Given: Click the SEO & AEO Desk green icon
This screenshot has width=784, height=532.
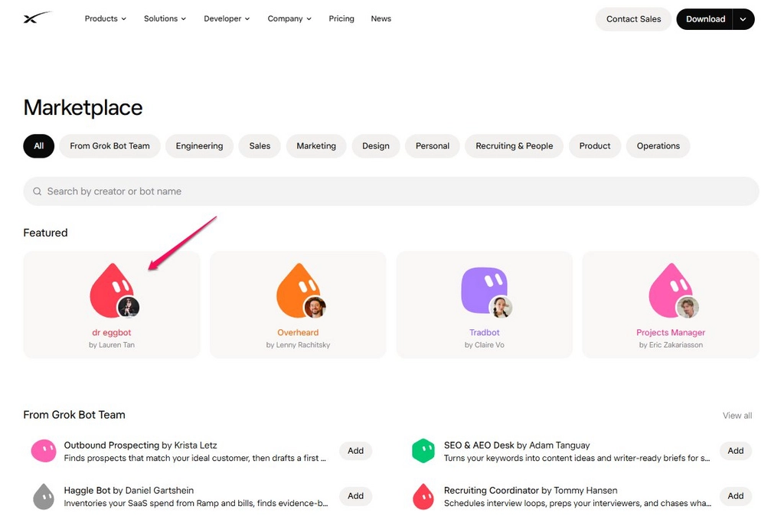Looking at the screenshot, I should tap(423, 451).
